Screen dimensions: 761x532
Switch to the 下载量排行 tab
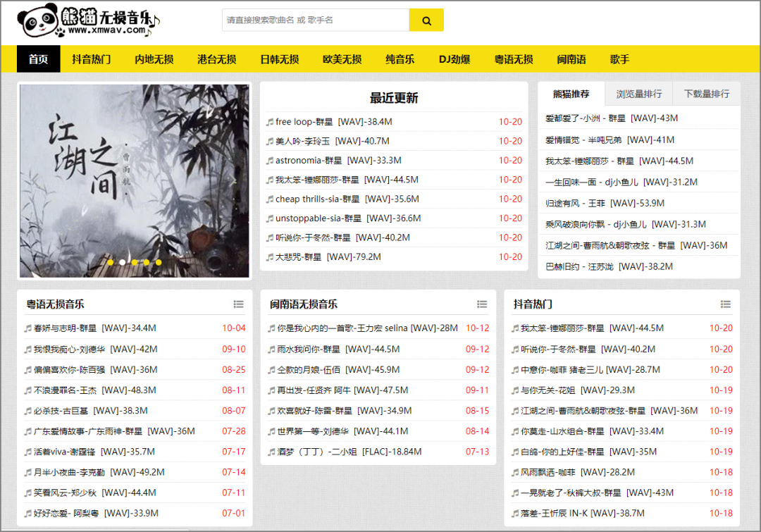pyautogui.click(x=706, y=93)
